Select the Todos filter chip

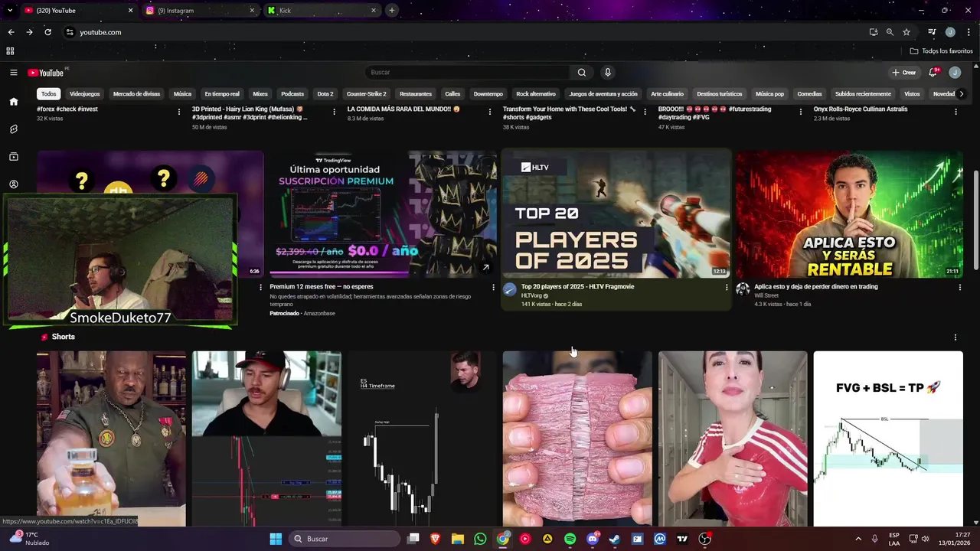[x=49, y=94]
